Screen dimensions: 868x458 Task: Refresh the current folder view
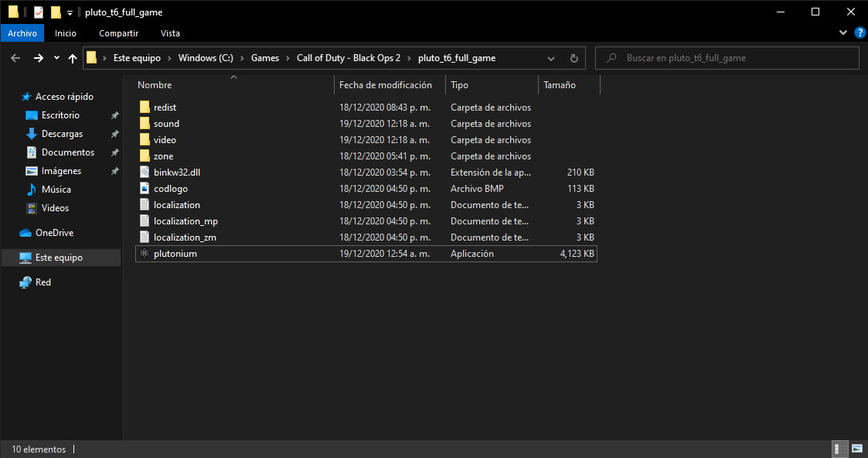pyautogui.click(x=574, y=58)
